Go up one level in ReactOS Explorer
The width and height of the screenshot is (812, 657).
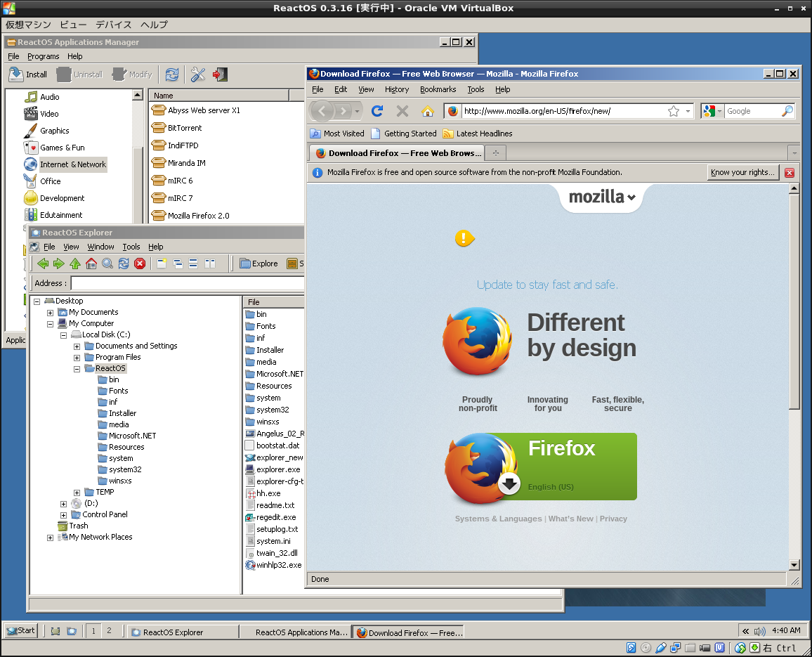(x=75, y=264)
